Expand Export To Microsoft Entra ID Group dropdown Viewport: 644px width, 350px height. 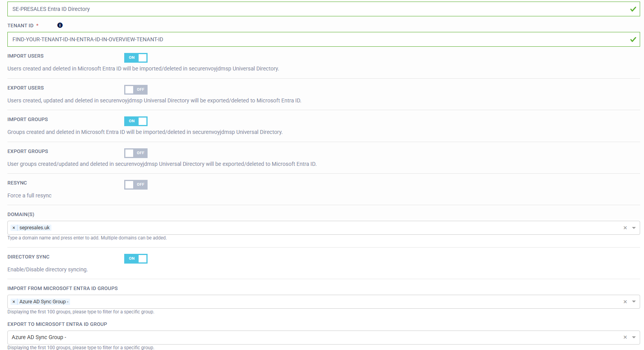634,338
